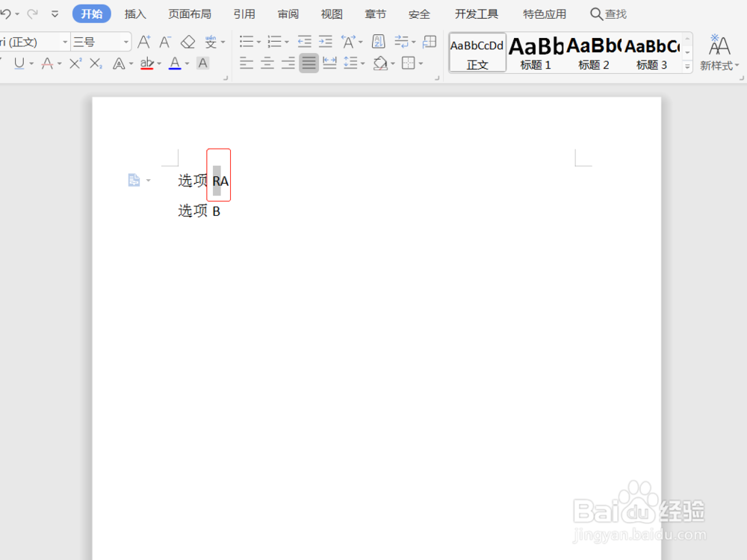Apply the 正文 style
This screenshot has height=560, width=747.
(477, 53)
